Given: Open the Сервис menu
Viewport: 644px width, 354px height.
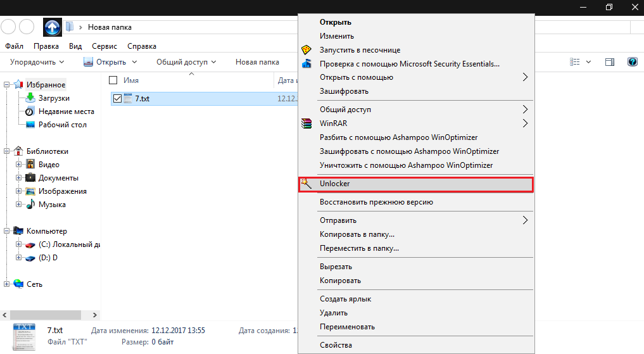Looking at the screenshot, I should 104,46.
